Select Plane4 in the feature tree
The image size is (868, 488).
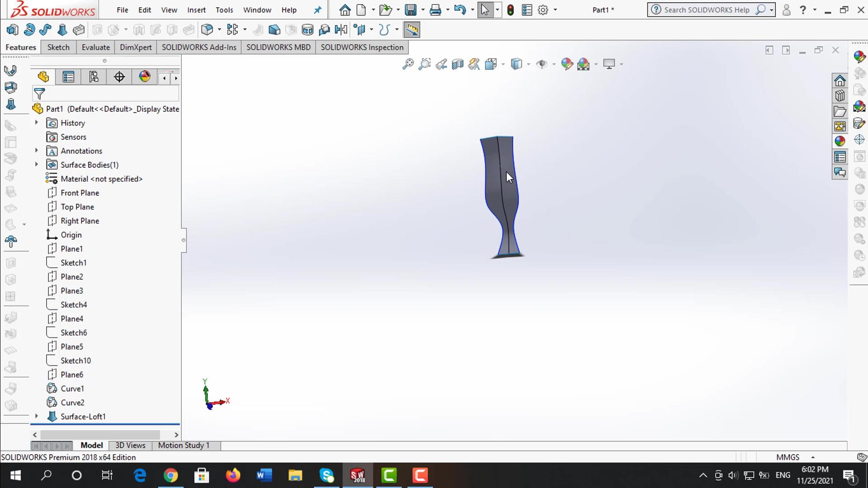pos(72,319)
